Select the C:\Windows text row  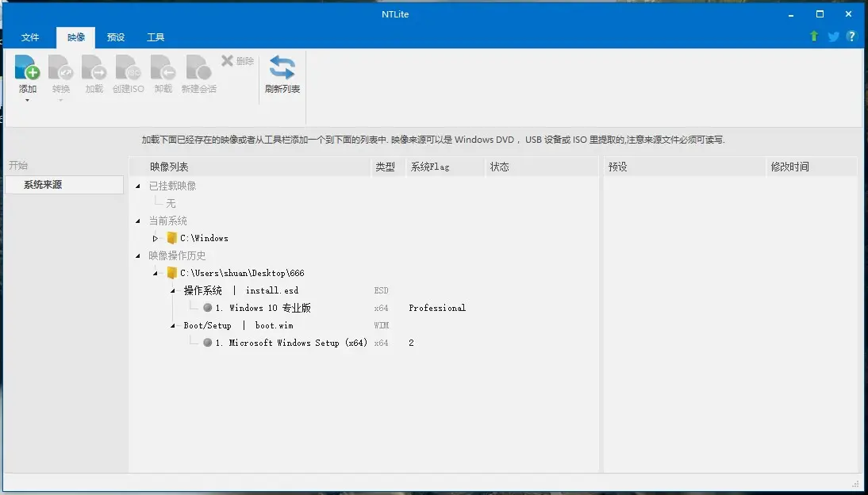204,238
